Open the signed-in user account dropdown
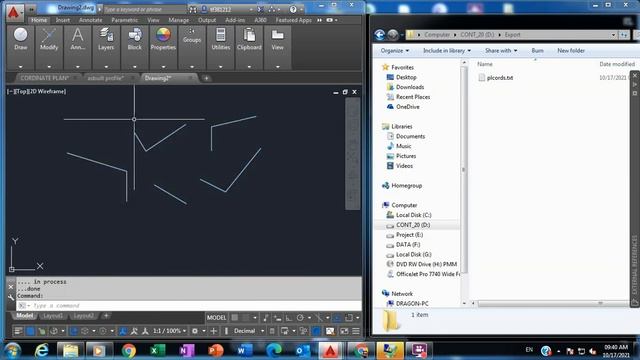 click(x=227, y=9)
